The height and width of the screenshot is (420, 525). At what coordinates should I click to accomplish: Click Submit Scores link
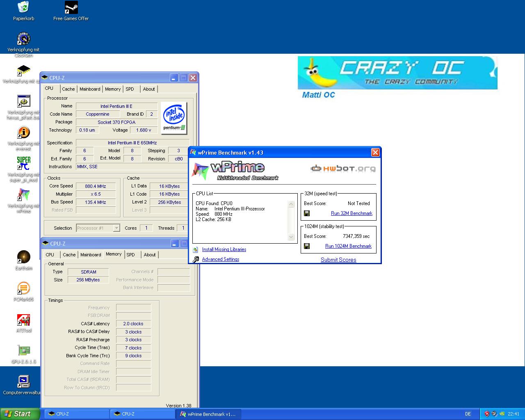[338, 260]
